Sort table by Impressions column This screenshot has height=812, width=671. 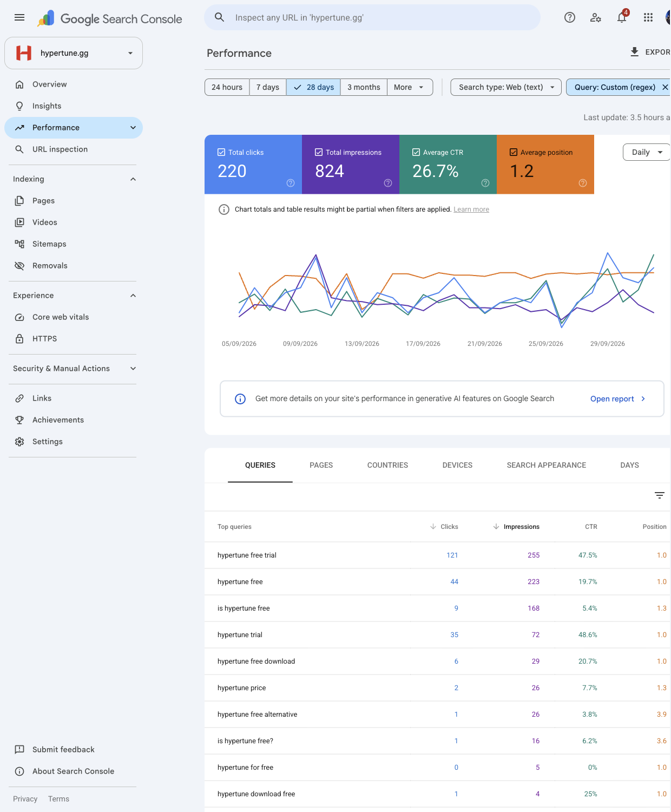coord(516,527)
